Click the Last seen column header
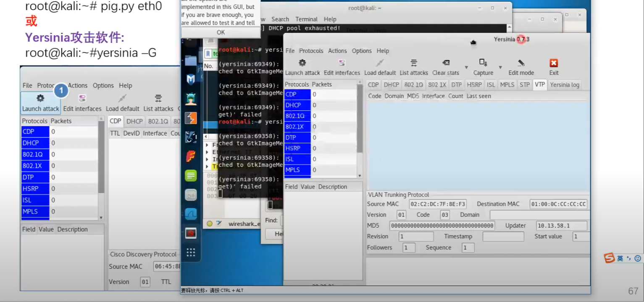 (x=478, y=96)
